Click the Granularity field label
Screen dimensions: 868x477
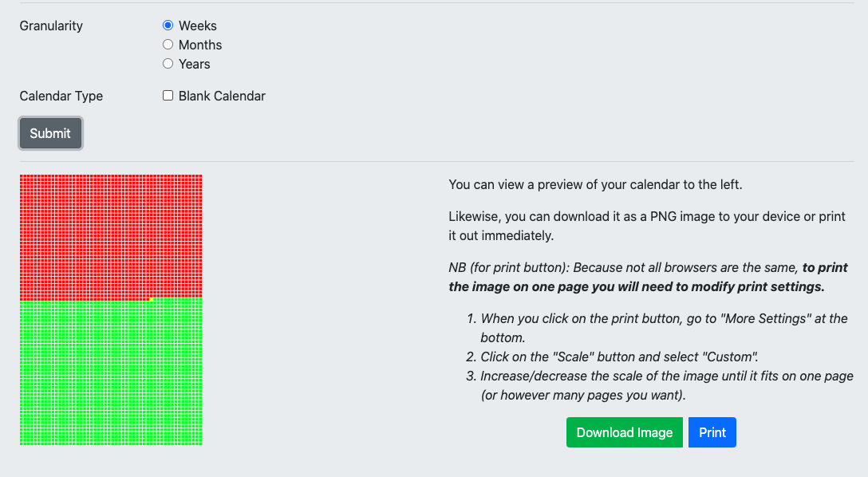coord(51,26)
